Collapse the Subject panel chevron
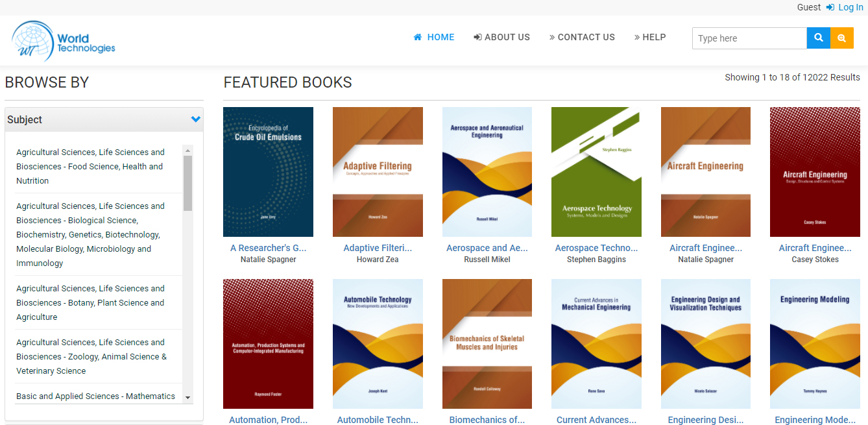 tap(196, 119)
